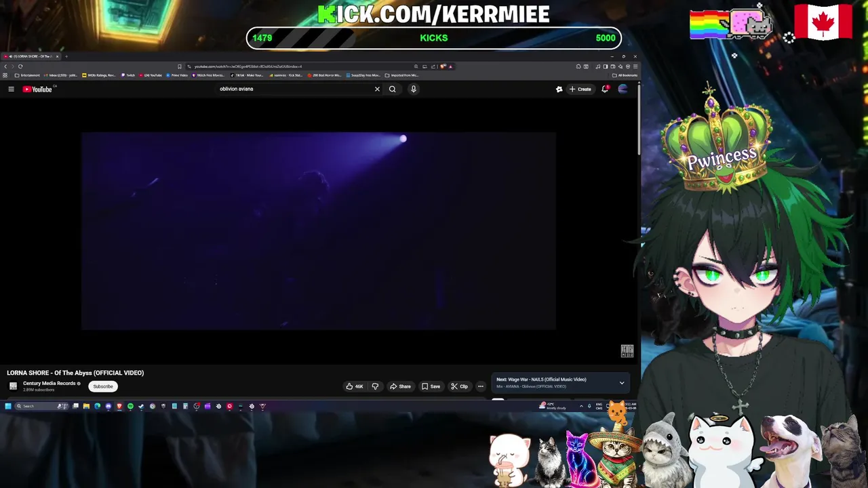The width and height of the screenshot is (868, 488).
Task: Open the Windows Start menu
Action: pos(7,406)
